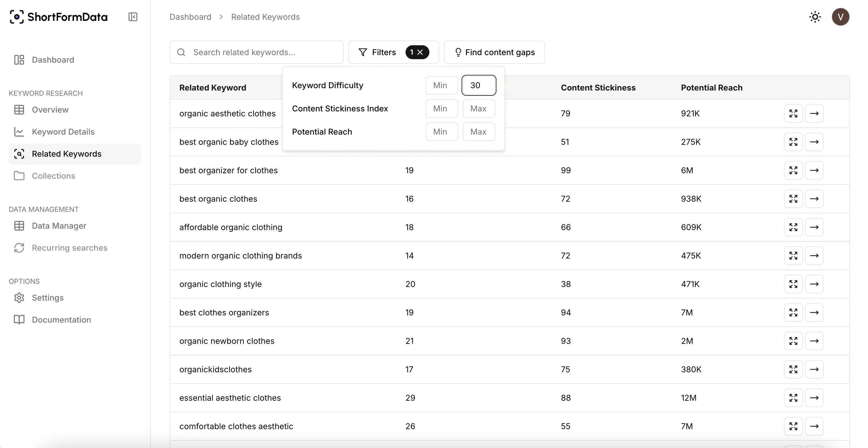Image resolution: width=868 pixels, height=448 pixels.
Task: Open arrow for organickidsclothes
Action: [814, 370]
